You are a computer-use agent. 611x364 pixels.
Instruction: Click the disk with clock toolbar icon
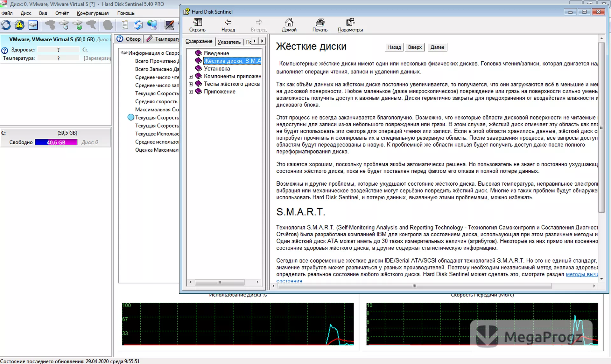[x=63, y=25]
